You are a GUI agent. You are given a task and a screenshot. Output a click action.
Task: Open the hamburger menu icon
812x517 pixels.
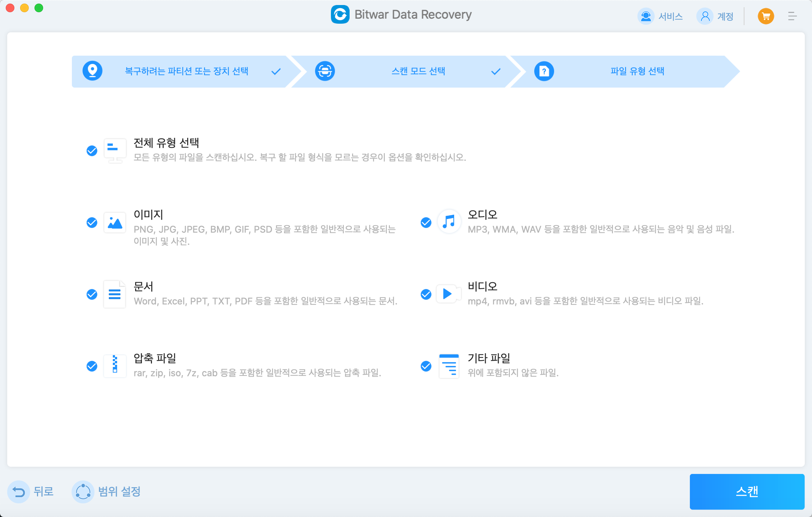click(792, 16)
